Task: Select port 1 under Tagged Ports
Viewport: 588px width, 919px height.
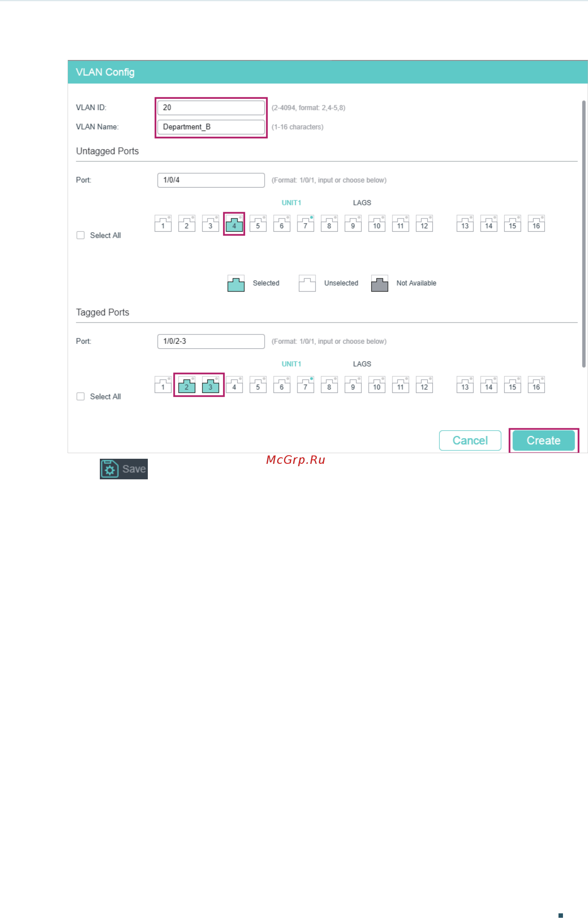Action: pos(163,385)
